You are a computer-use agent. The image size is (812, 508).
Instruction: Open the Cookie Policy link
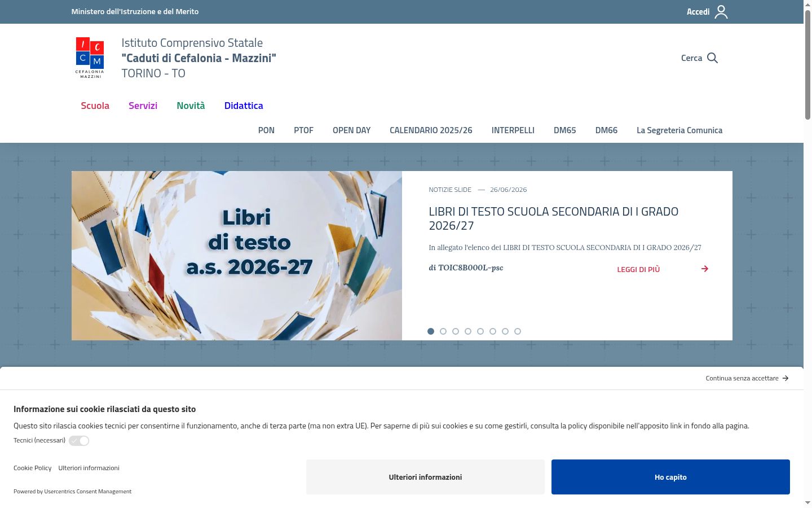pos(32,468)
